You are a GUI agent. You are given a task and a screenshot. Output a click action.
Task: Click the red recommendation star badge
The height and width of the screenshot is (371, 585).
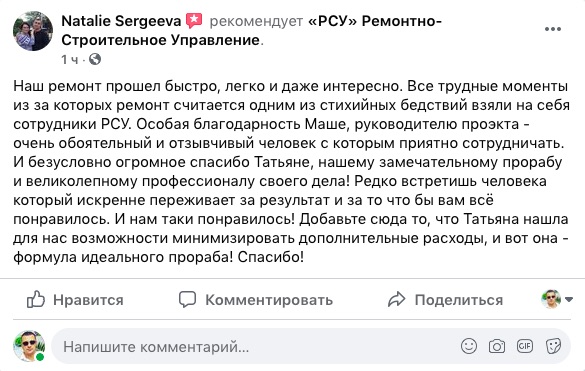pyautogui.click(x=194, y=21)
